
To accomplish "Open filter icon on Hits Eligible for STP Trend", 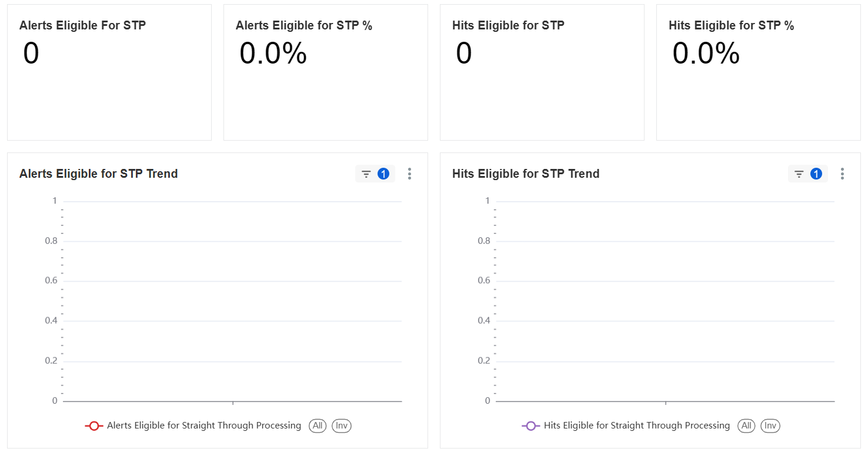I will [799, 174].
